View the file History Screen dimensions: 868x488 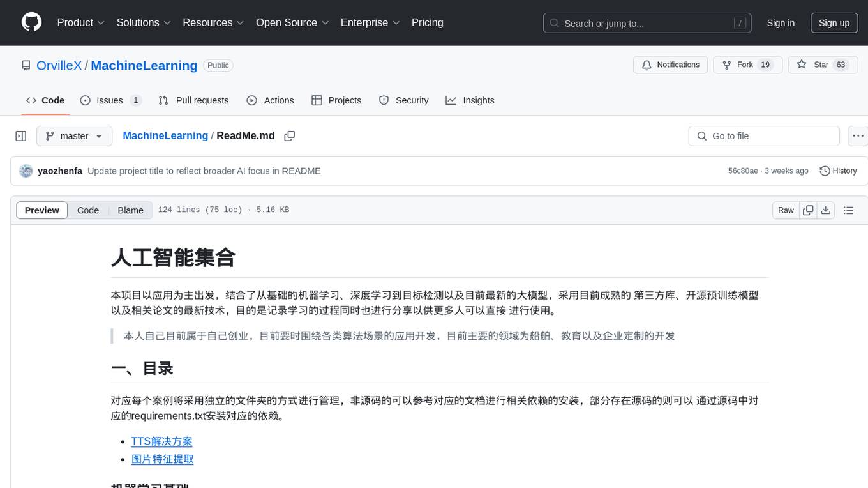(838, 171)
